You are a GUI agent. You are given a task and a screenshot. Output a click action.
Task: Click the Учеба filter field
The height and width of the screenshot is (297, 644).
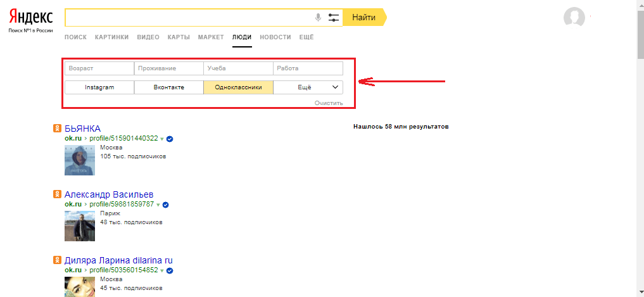pyautogui.click(x=238, y=68)
